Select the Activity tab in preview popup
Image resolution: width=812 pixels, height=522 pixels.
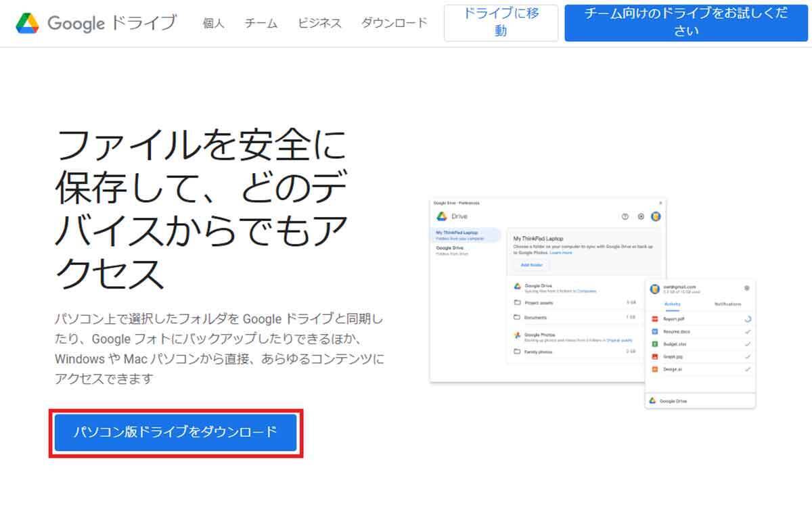pos(673,304)
